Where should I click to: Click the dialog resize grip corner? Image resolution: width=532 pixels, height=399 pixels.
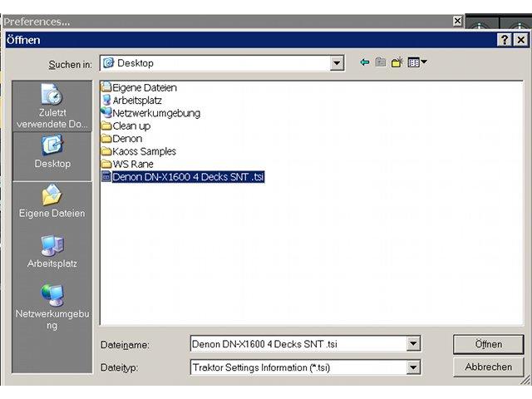[x=525, y=381]
